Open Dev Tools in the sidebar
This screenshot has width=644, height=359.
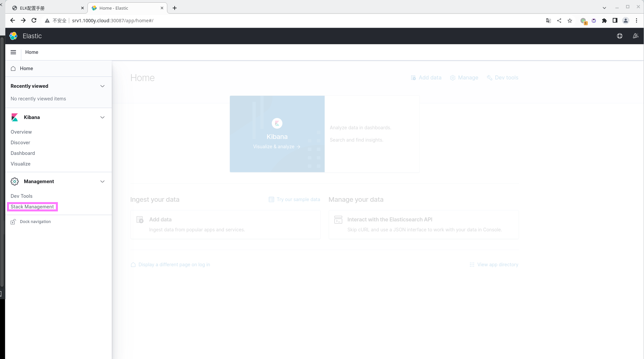tap(22, 196)
